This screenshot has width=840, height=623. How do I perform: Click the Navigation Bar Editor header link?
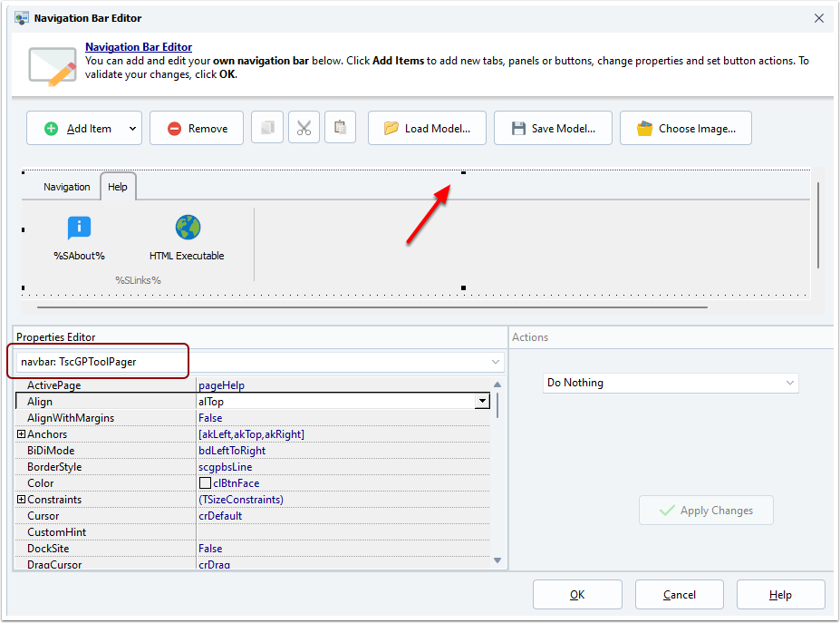[x=139, y=47]
